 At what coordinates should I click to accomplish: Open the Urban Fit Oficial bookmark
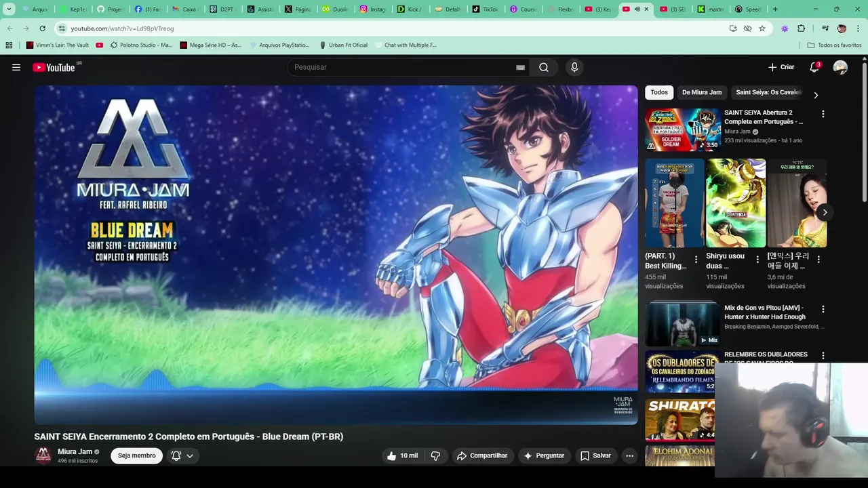click(x=344, y=45)
